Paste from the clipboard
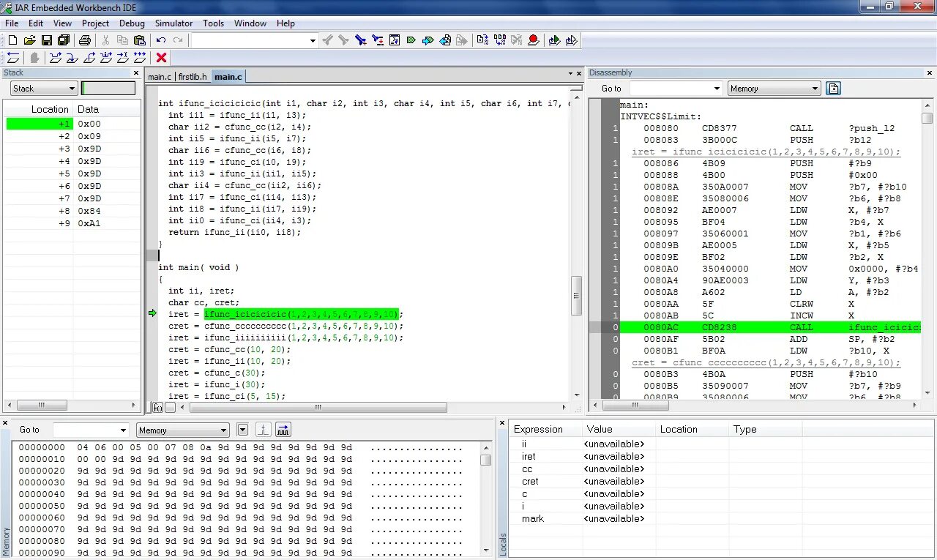The width and height of the screenshot is (937, 560). coord(140,40)
